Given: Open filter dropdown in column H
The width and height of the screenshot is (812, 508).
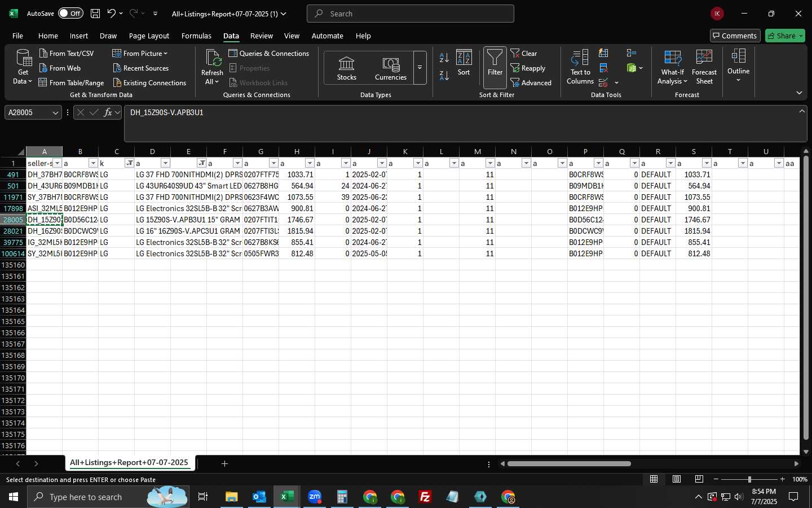Looking at the screenshot, I should pos(310,163).
